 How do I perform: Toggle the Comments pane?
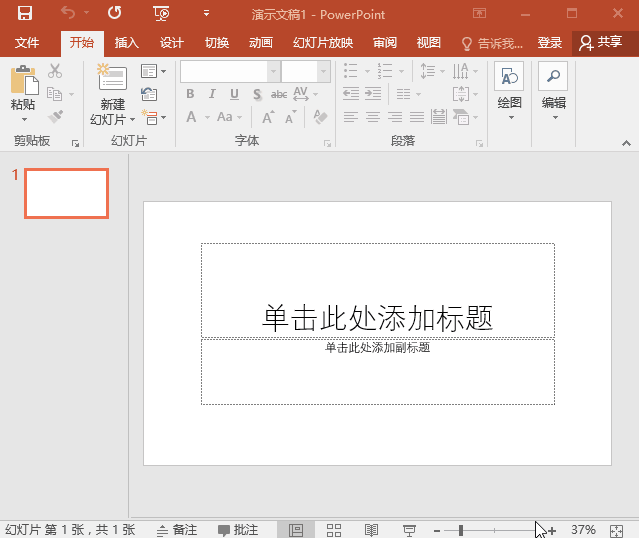coord(238,530)
